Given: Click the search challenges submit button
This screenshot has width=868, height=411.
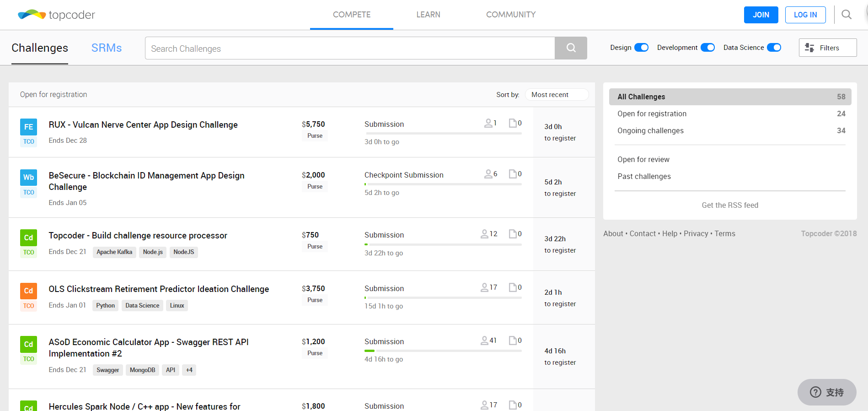Looking at the screenshot, I should coord(571,48).
